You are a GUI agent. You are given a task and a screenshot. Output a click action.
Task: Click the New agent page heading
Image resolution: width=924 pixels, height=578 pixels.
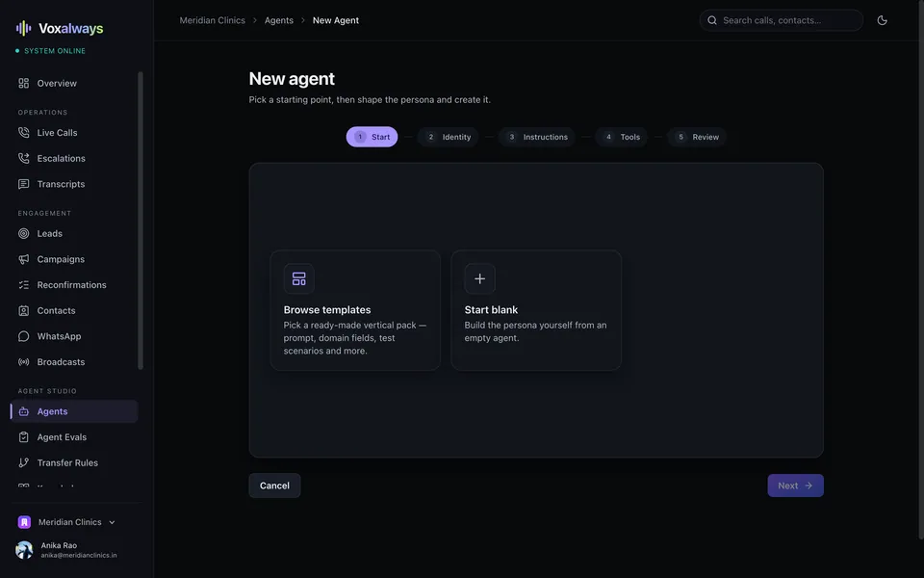click(x=292, y=78)
